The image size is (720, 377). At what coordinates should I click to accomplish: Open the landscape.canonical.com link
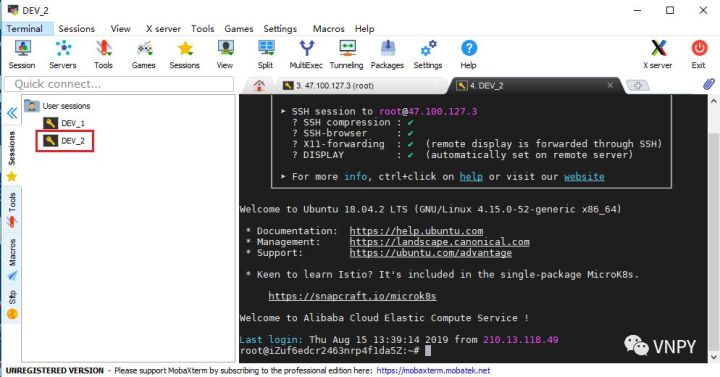point(439,242)
